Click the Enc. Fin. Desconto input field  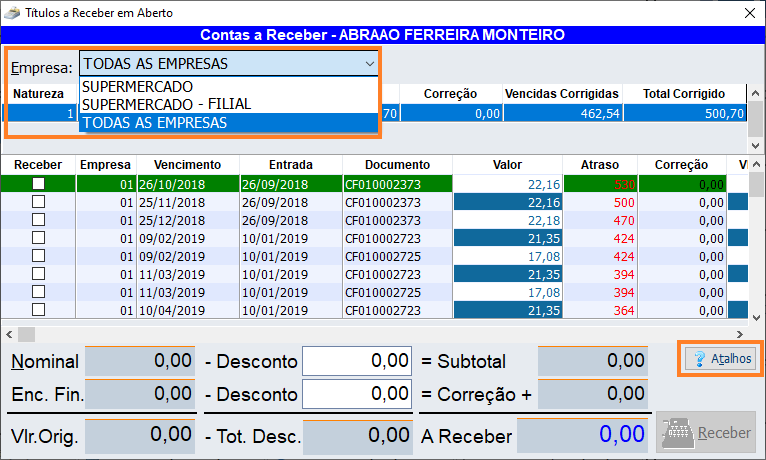point(357,394)
